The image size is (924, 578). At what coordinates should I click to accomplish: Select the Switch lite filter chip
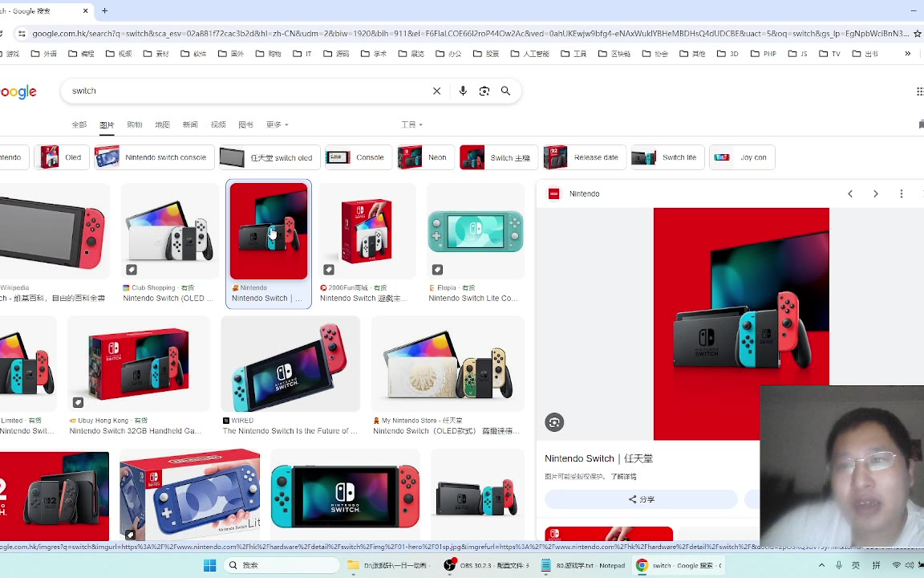click(x=667, y=157)
